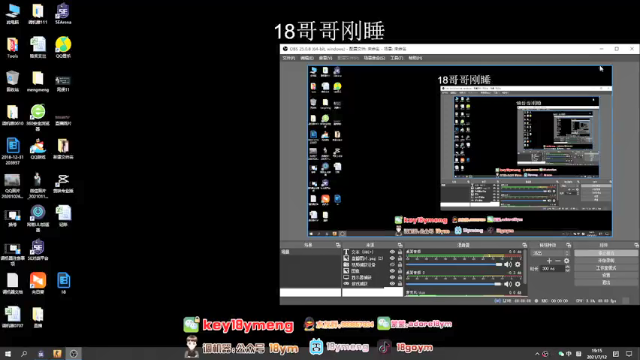Open the 2018-12-31 document on desktop

click(13, 151)
